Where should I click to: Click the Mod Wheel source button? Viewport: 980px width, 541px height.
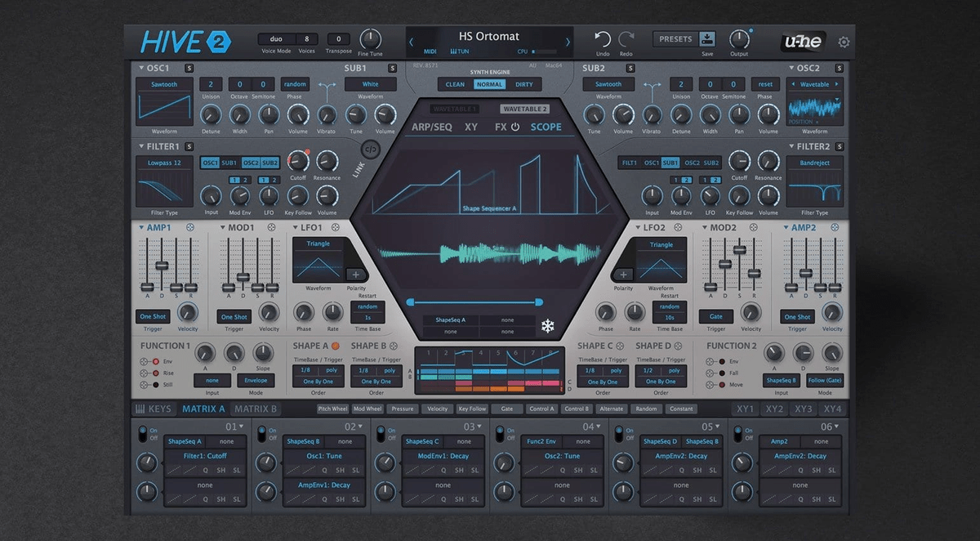click(367, 409)
